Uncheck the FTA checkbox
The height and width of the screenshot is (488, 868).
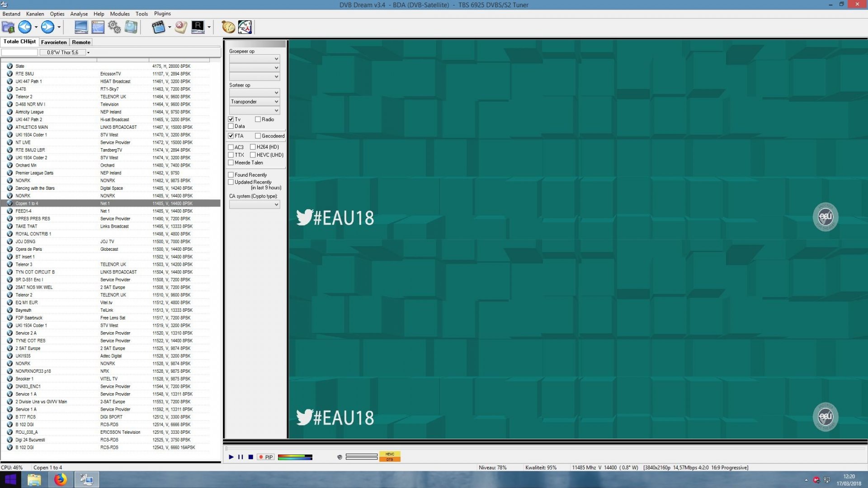[x=231, y=136]
